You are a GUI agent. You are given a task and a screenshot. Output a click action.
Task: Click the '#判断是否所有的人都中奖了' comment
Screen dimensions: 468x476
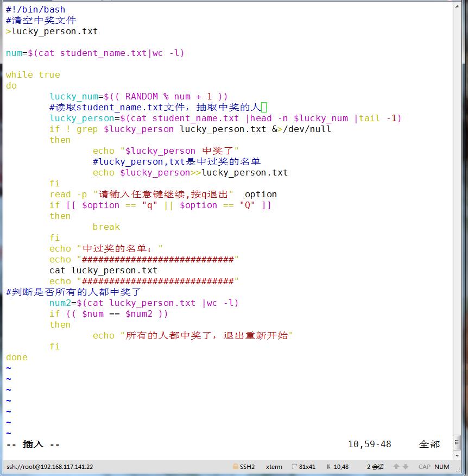tap(73, 292)
